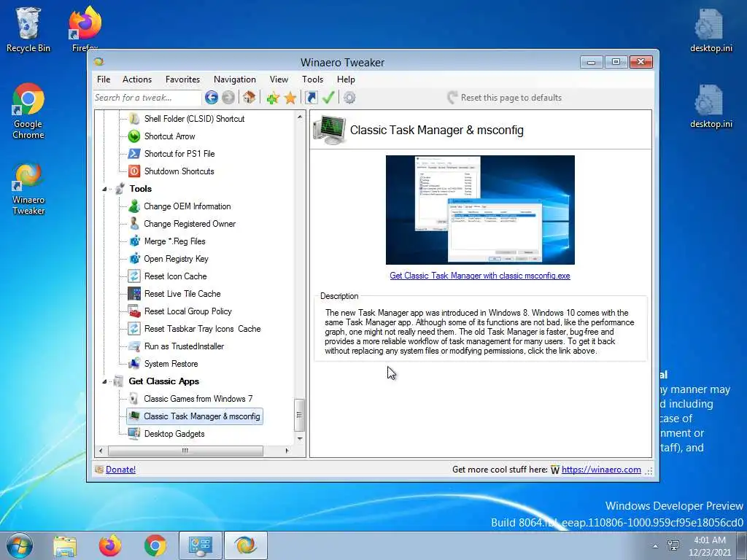Viewport: 747px width, 560px height.
Task: Visit the https://winaero.com link
Action: point(601,470)
